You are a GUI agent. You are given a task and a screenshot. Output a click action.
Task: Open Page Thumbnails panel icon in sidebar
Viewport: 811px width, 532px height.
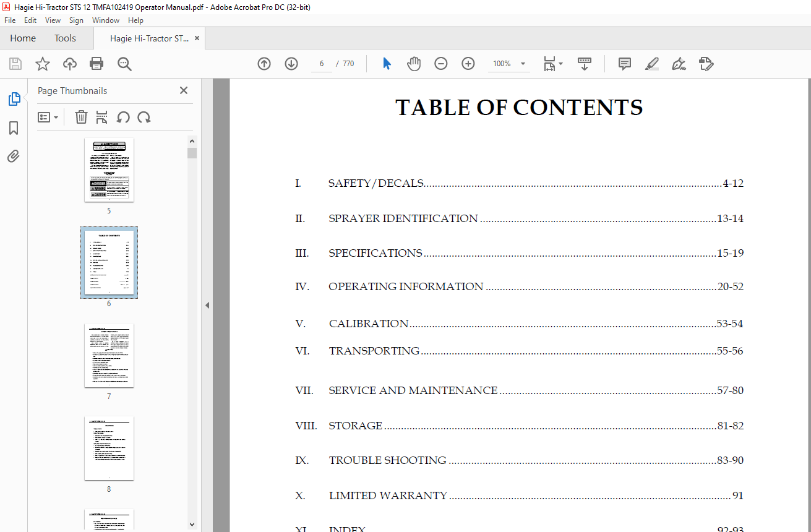(14, 99)
